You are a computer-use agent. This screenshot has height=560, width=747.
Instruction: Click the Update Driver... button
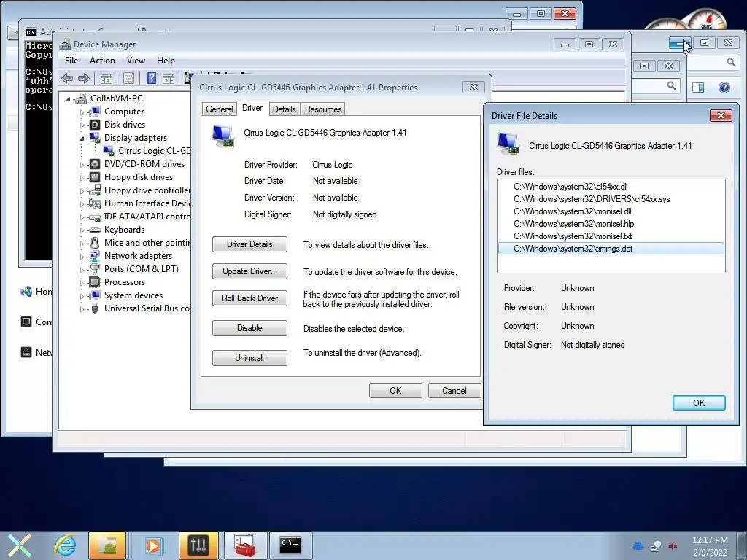[249, 271]
